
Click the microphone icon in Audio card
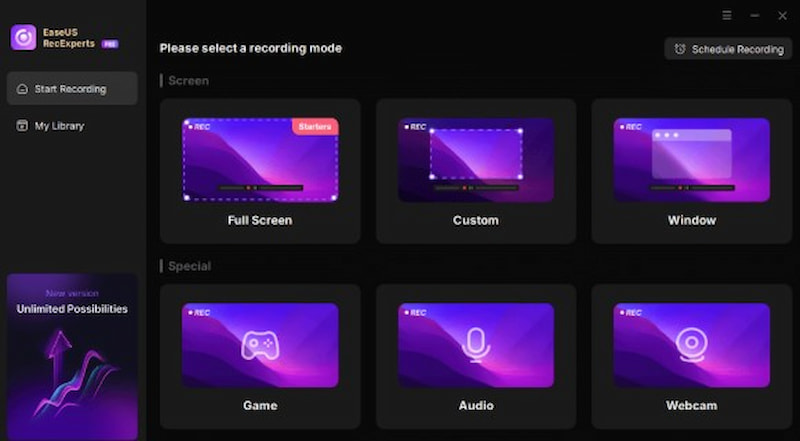tap(476, 345)
